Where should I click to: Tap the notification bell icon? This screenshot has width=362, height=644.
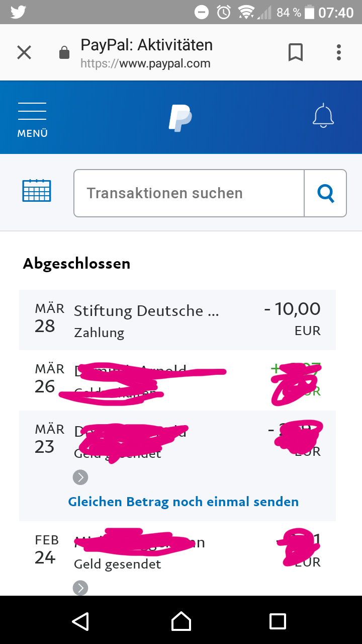[323, 116]
